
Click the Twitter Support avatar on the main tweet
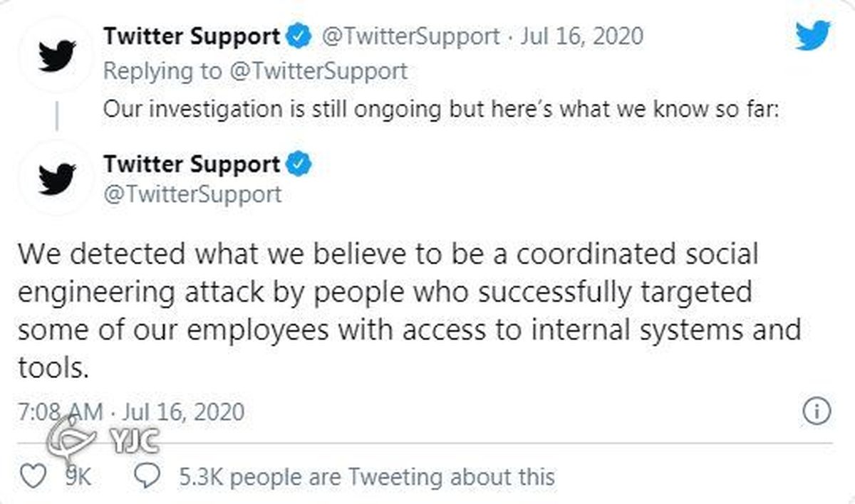(x=57, y=178)
